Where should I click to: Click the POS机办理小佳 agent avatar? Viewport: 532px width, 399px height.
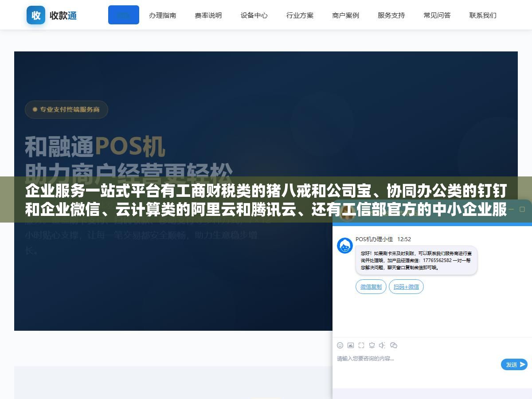(345, 246)
